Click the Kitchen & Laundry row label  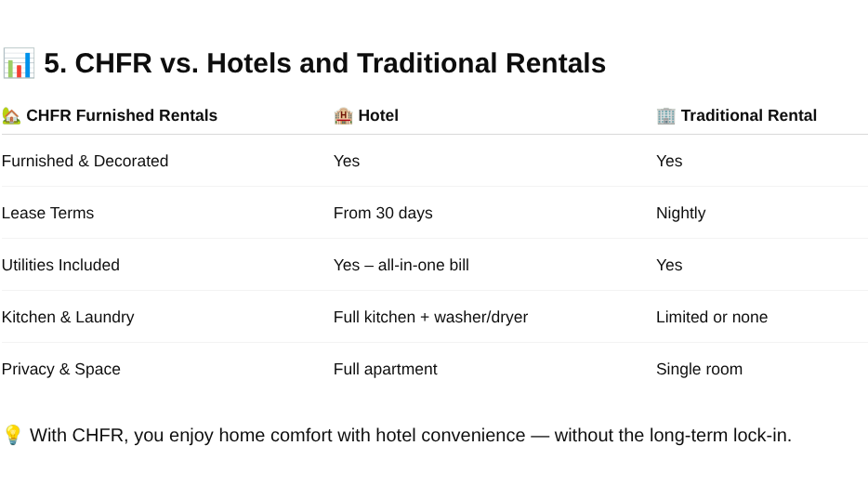pos(68,317)
